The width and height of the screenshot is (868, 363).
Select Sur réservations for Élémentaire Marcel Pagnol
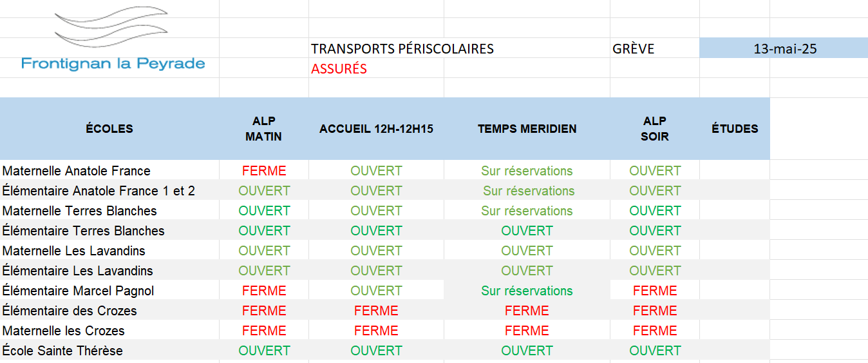pos(527,291)
